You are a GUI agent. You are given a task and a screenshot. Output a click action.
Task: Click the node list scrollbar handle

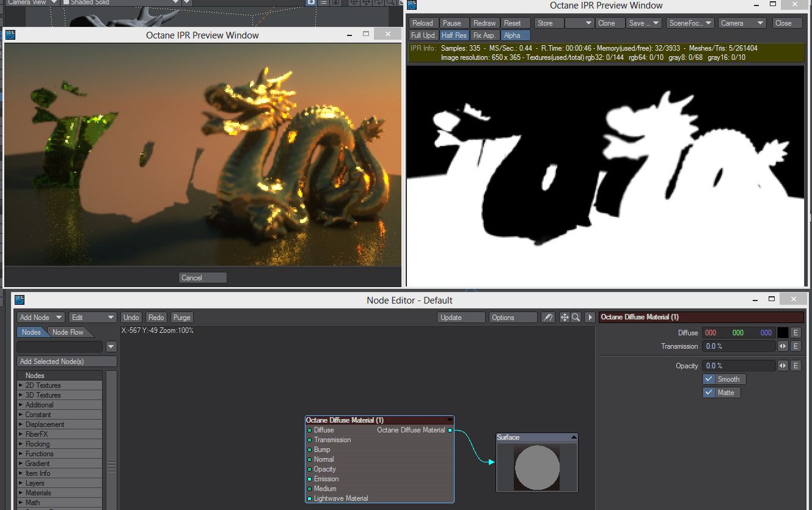pos(111,466)
